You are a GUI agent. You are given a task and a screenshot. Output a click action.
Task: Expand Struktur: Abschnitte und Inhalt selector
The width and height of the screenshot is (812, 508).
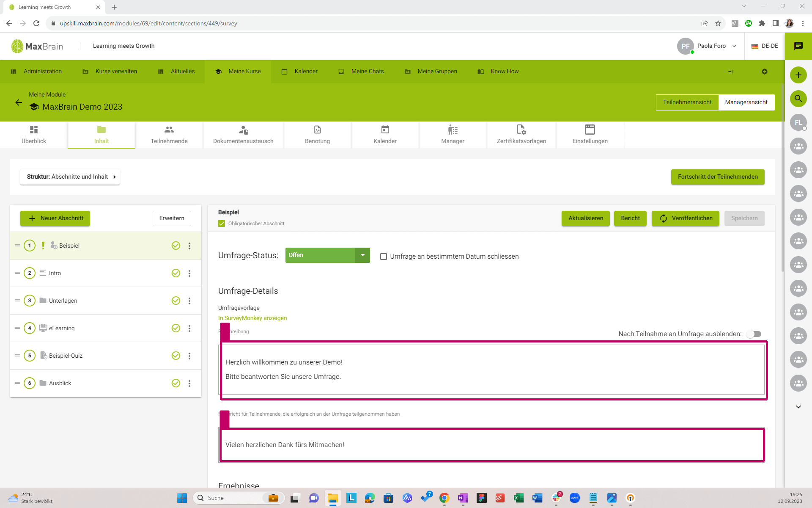point(70,177)
